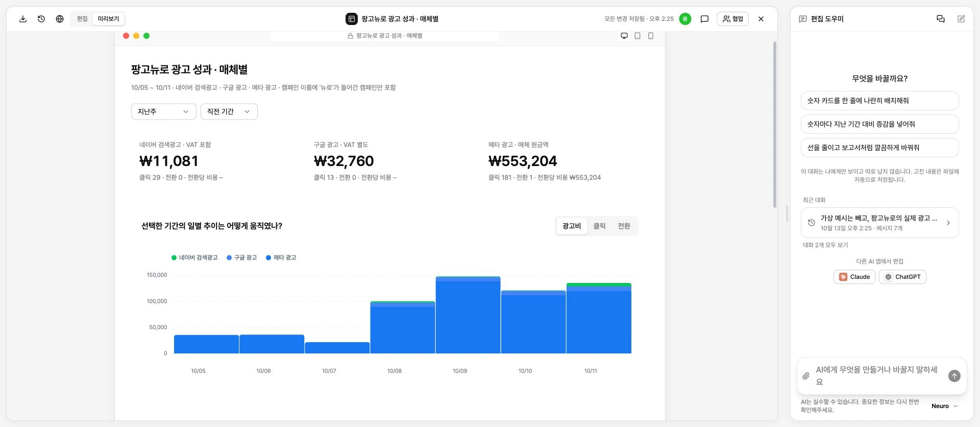Viewport: 980px width, 427px height.
Task: Expand the recent conversation with the chevron
Action: [x=948, y=223]
